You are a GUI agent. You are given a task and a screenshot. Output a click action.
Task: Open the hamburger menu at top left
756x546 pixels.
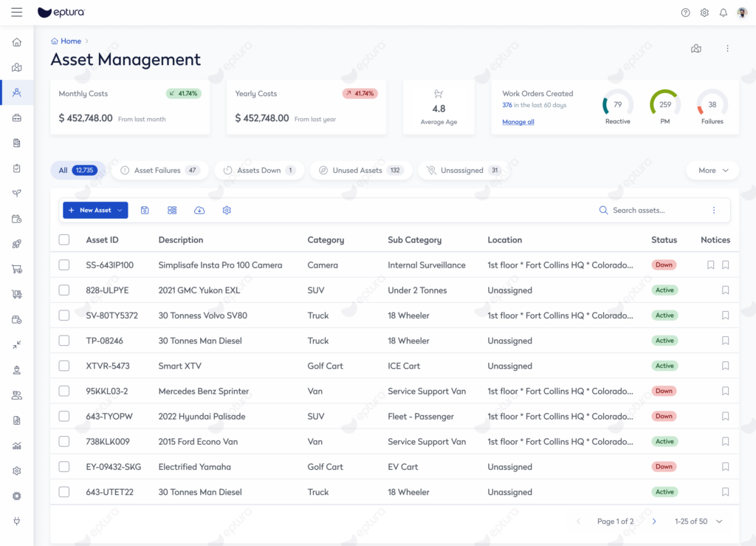pos(17,13)
